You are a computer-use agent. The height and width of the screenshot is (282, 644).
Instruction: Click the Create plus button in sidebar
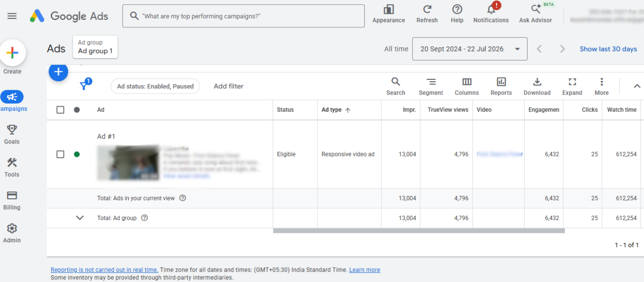click(x=12, y=53)
